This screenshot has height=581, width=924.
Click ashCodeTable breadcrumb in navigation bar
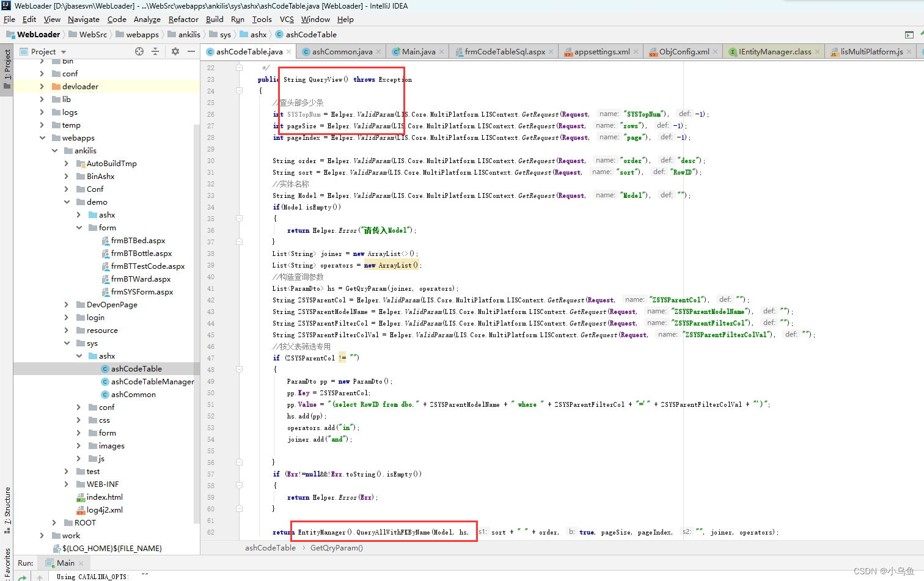(306, 35)
